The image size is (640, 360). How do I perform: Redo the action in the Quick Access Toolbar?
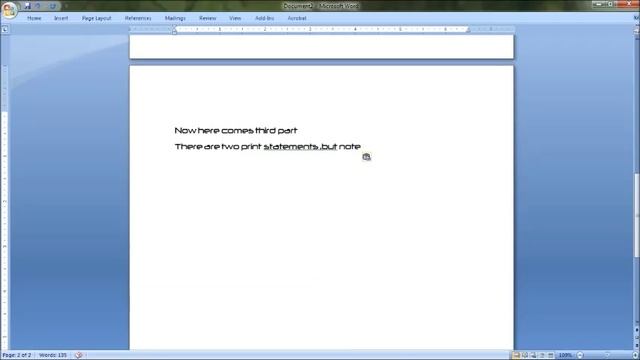point(53,6)
